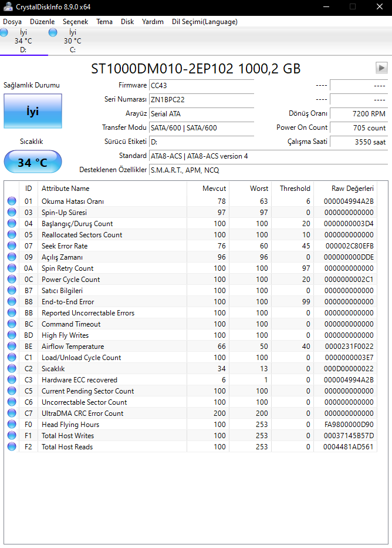Click status icon for Reported Uncorrectable Errors

click(x=12, y=313)
